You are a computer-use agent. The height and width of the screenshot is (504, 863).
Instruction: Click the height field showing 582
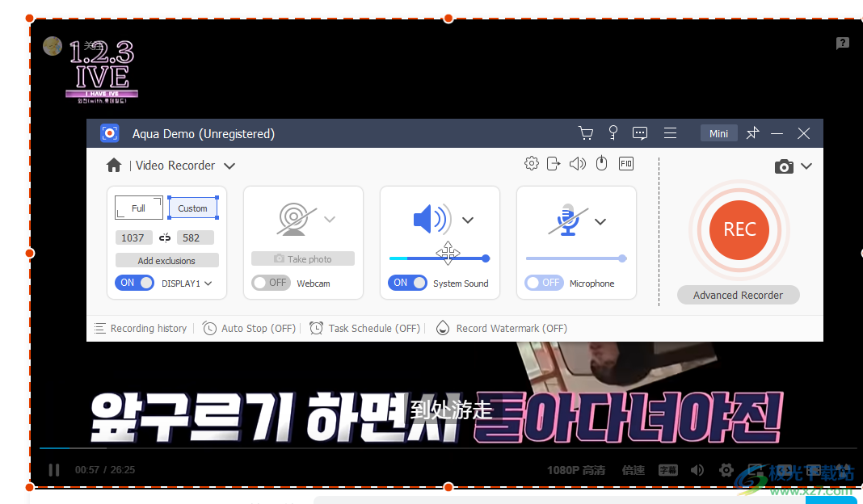point(195,237)
